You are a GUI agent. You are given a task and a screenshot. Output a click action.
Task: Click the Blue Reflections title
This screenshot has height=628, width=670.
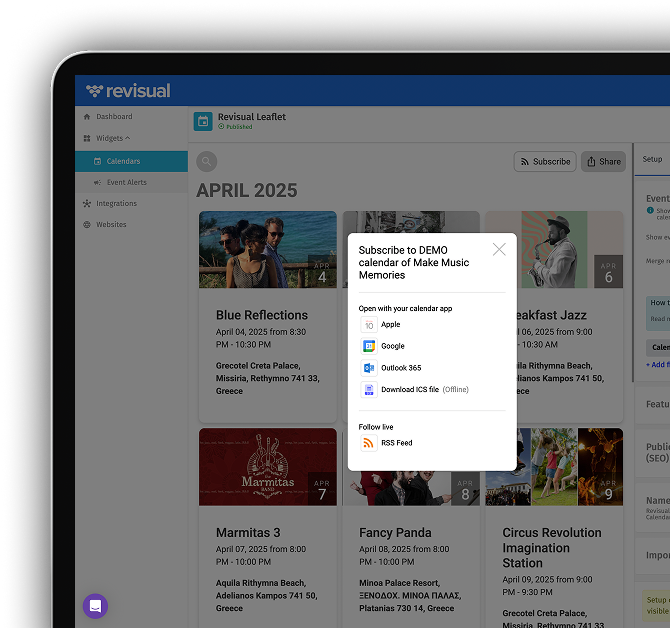pyautogui.click(x=262, y=315)
